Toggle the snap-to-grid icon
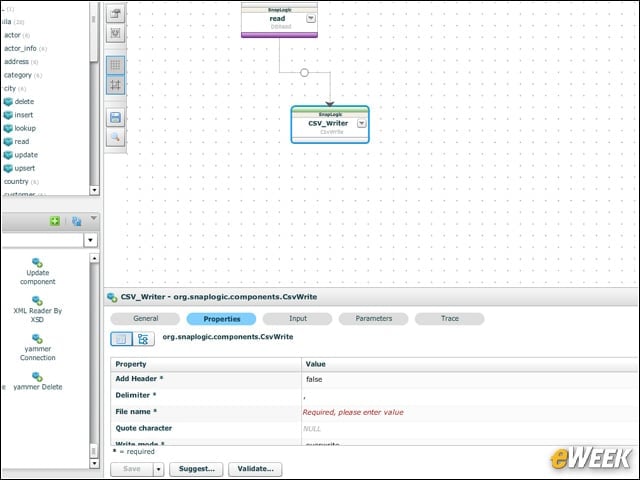 [x=116, y=85]
